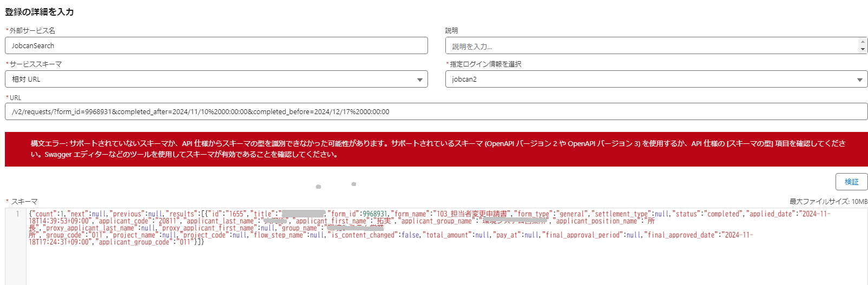
Task: Click the "status":"completed" text in JSON
Action: (708, 214)
